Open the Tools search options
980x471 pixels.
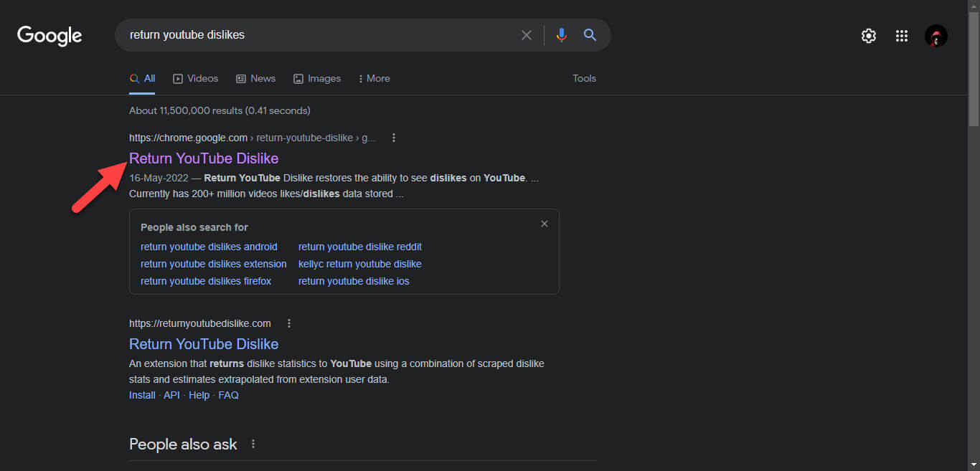click(x=584, y=78)
